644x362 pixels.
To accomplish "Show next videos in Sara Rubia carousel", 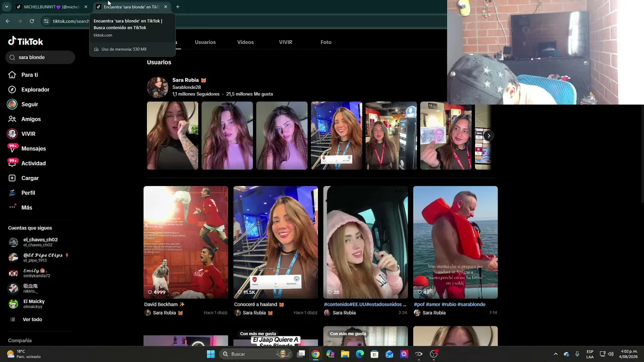I will click(488, 136).
